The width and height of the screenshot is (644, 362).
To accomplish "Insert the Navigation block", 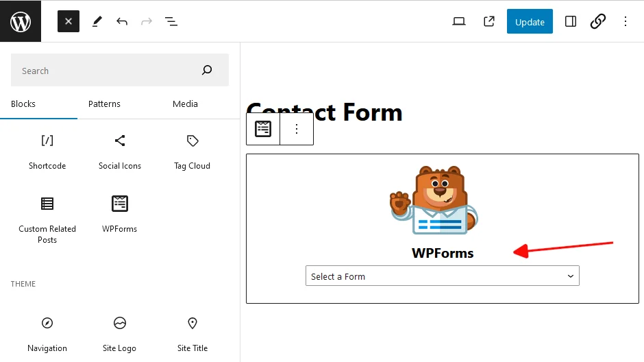I will coord(47,335).
